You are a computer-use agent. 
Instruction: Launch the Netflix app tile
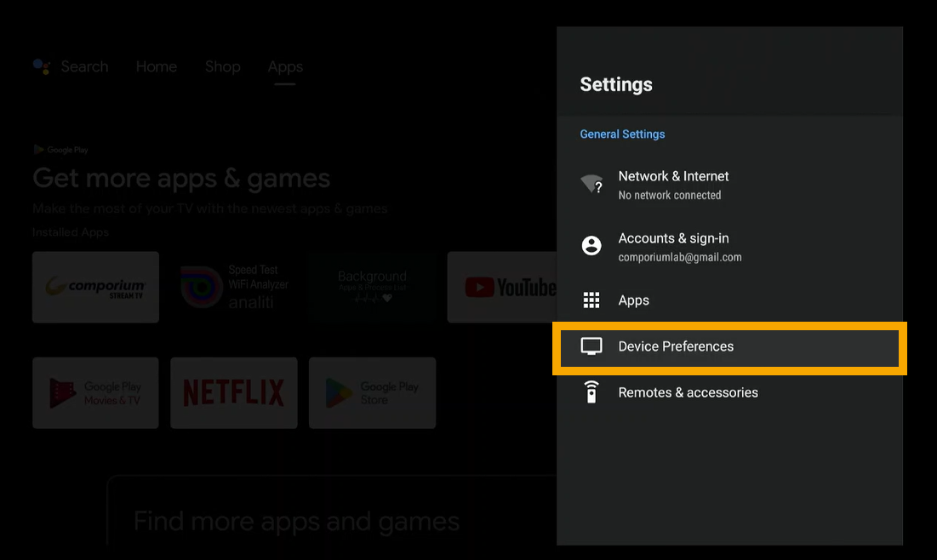[x=234, y=392]
